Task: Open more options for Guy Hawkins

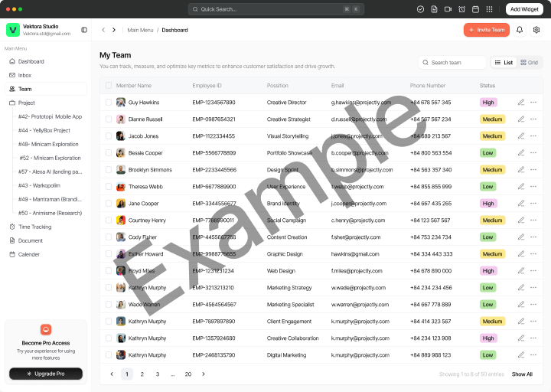Action: pyautogui.click(x=533, y=103)
